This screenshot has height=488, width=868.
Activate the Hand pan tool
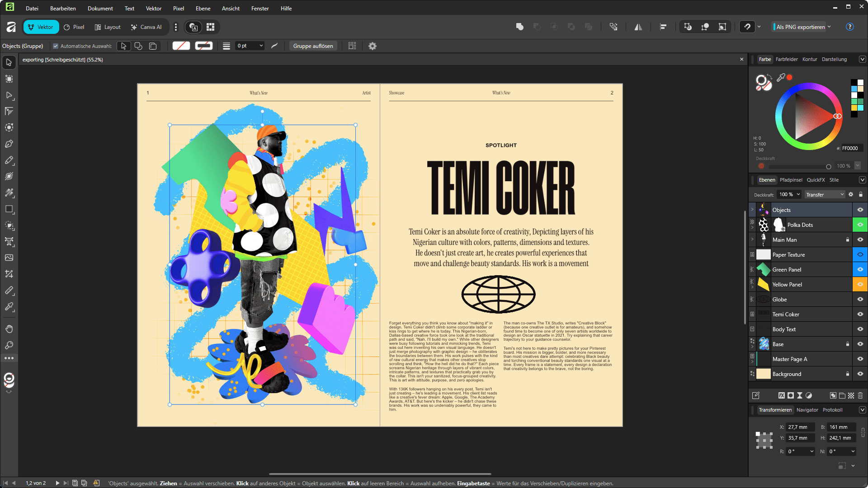(x=9, y=328)
